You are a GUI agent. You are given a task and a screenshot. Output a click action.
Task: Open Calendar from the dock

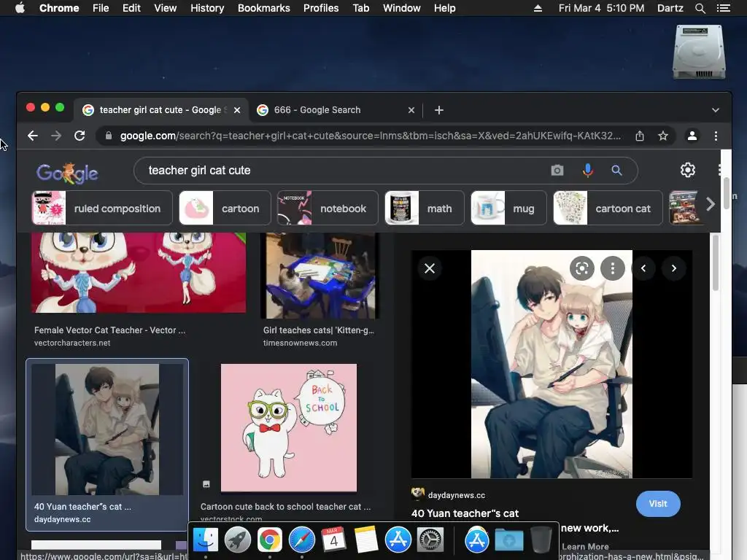(x=333, y=540)
